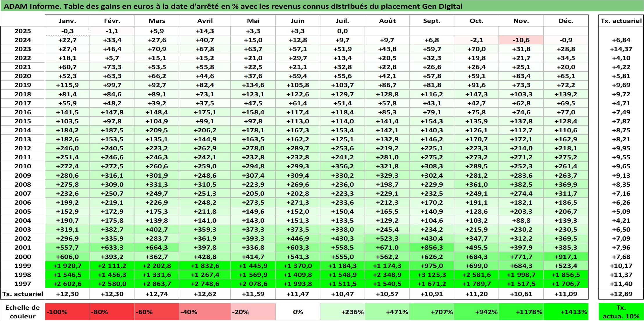Select the +446,9 value in 2002 Juin
Image resolution: width=644 pixels, height=321 pixels.
pyautogui.click(x=298, y=238)
